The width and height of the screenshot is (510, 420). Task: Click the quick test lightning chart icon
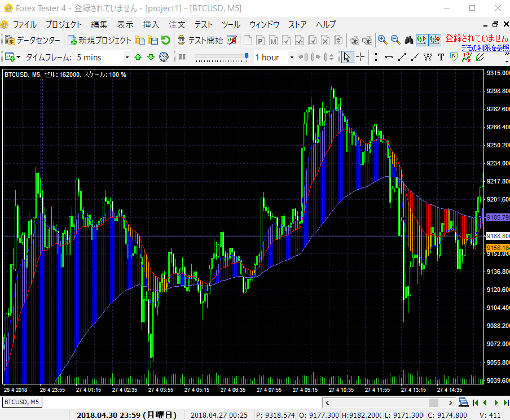click(x=231, y=41)
